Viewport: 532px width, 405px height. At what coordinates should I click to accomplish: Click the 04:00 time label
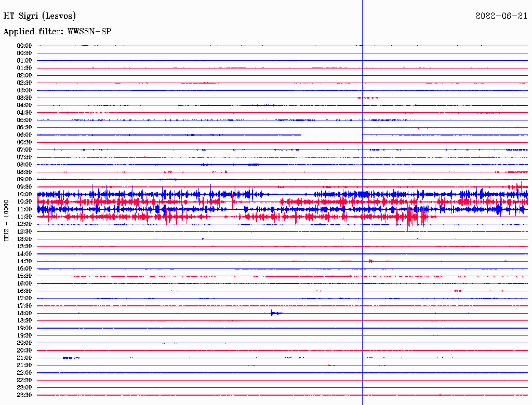click(x=24, y=105)
